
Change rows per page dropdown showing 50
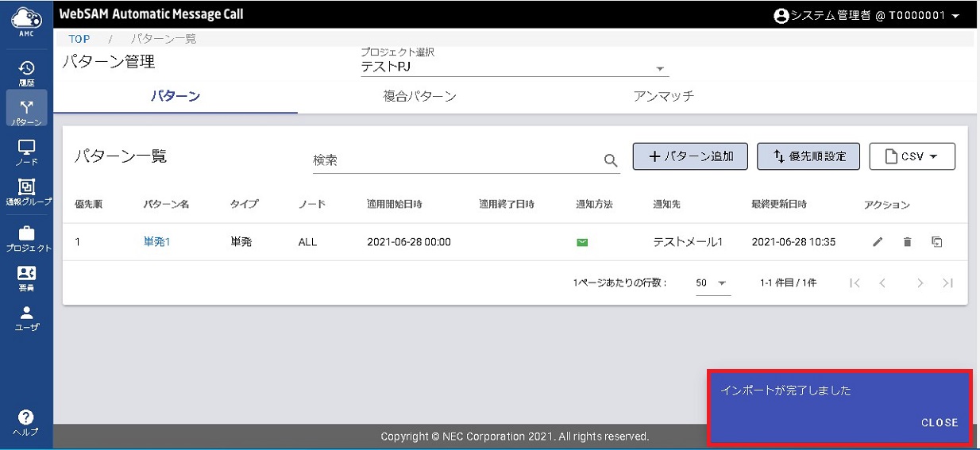(x=712, y=283)
